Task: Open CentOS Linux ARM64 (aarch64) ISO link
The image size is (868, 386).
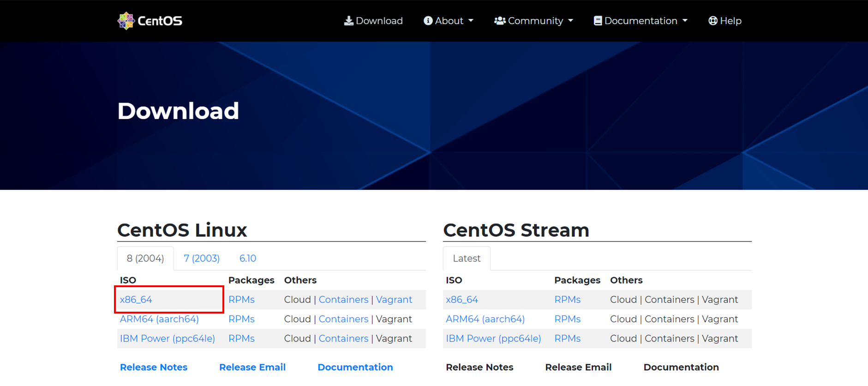Action: click(x=159, y=319)
